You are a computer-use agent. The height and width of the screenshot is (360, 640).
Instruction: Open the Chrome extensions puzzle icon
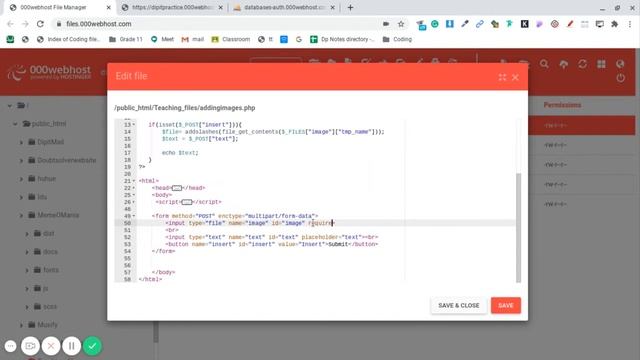click(614, 24)
